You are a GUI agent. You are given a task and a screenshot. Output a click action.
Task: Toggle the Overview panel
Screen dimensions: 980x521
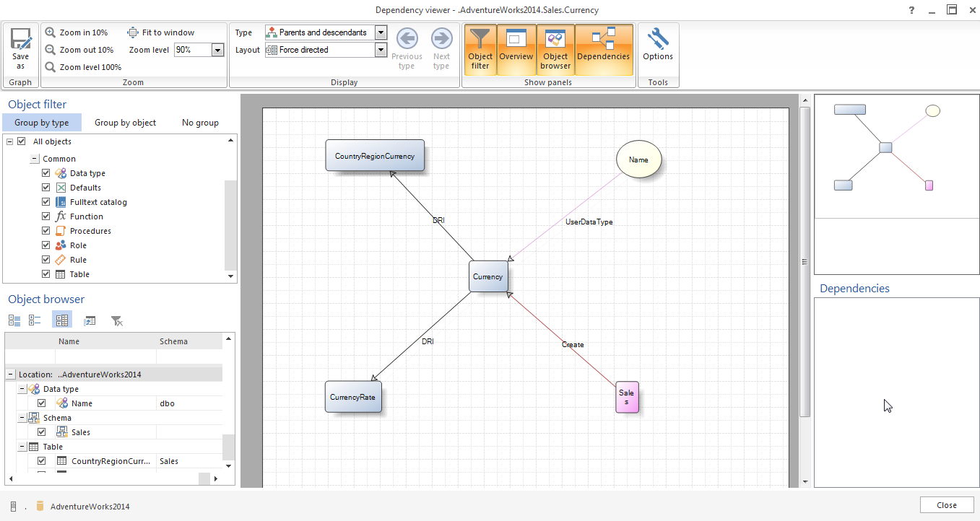point(516,50)
